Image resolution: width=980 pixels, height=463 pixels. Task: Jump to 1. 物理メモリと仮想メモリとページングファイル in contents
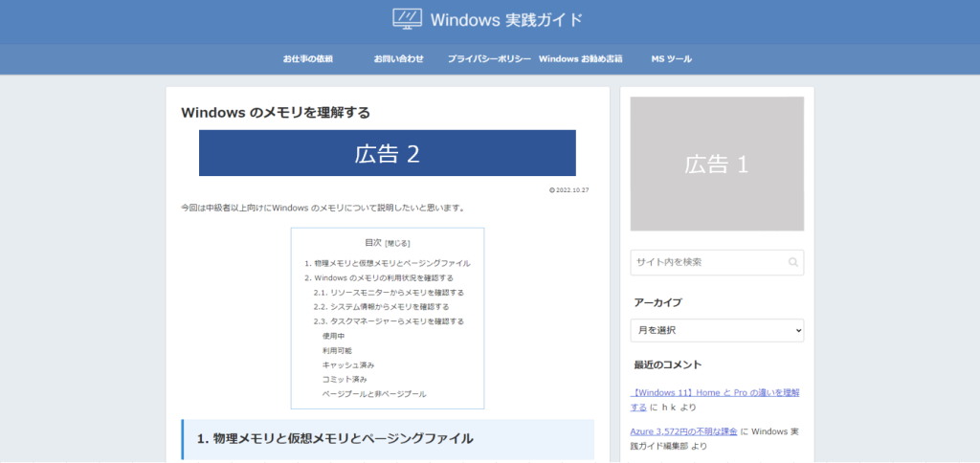coord(388,263)
